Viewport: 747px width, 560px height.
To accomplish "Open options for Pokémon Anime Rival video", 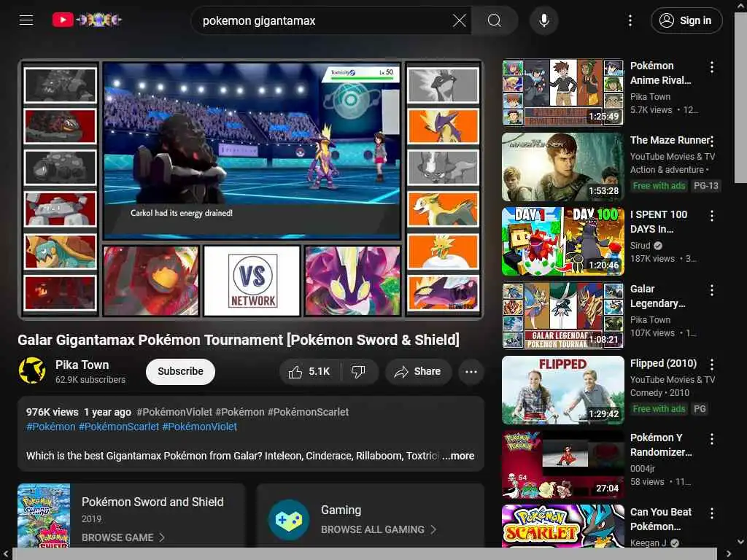I will 711,68.
